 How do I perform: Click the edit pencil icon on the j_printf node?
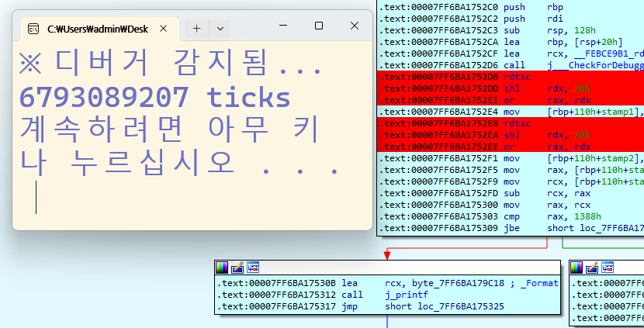(237, 268)
